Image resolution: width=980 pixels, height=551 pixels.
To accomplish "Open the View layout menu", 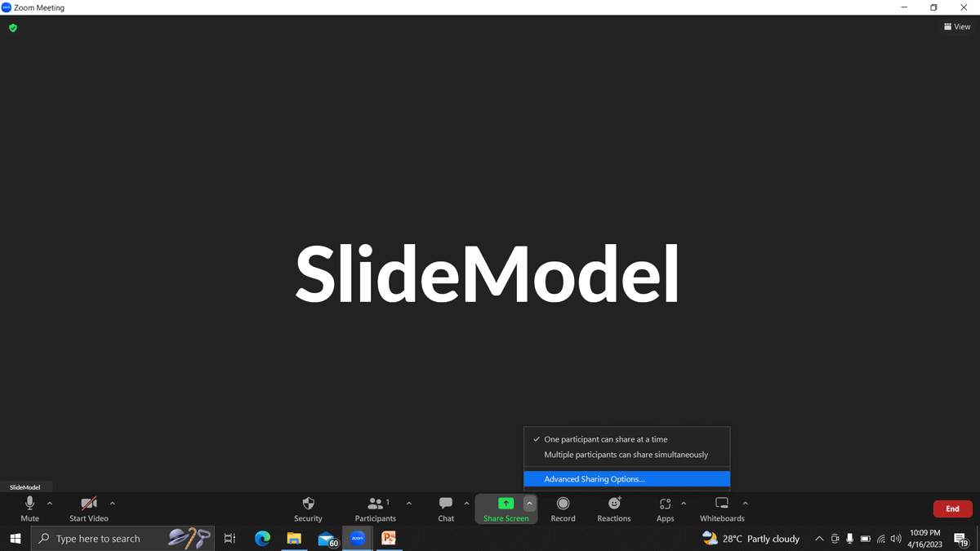I will [957, 27].
